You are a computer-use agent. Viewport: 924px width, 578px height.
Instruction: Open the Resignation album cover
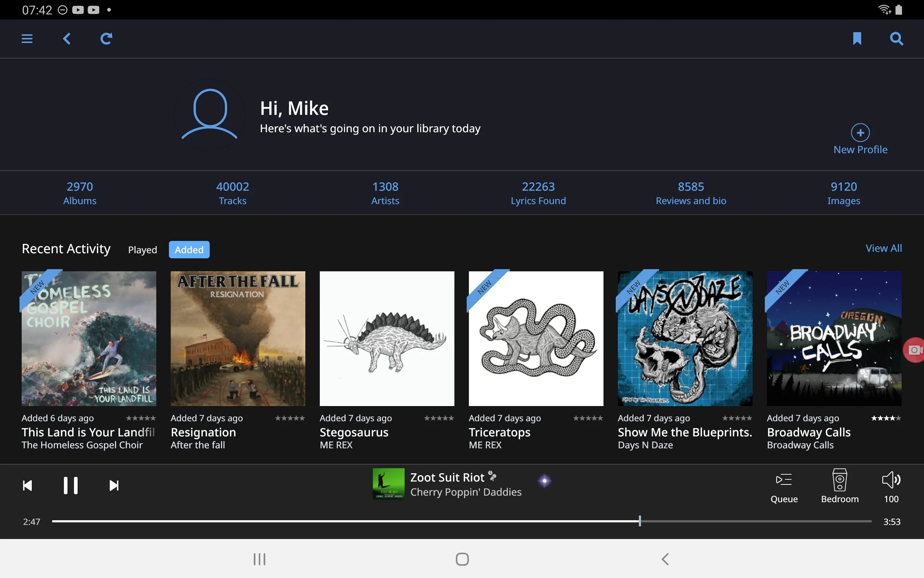point(238,339)
